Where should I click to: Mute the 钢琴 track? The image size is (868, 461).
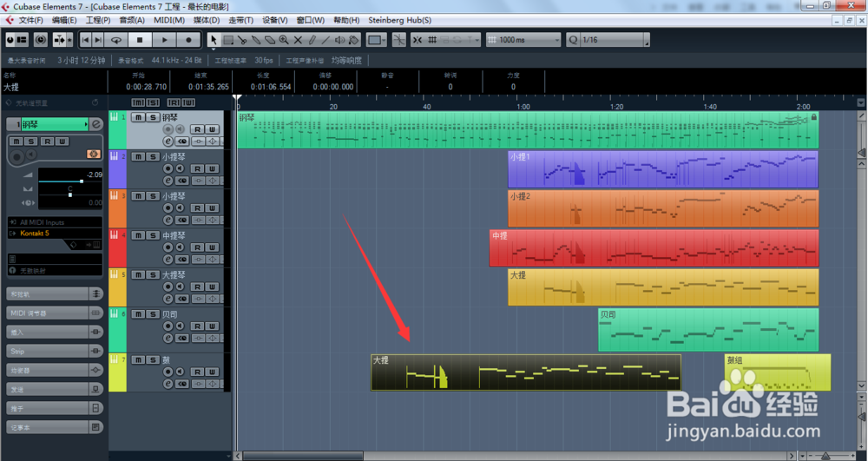click(138, 117)
